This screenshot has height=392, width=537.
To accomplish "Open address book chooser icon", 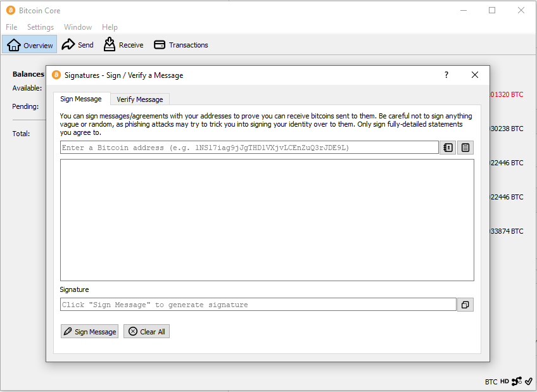I will tap(448, 148).
